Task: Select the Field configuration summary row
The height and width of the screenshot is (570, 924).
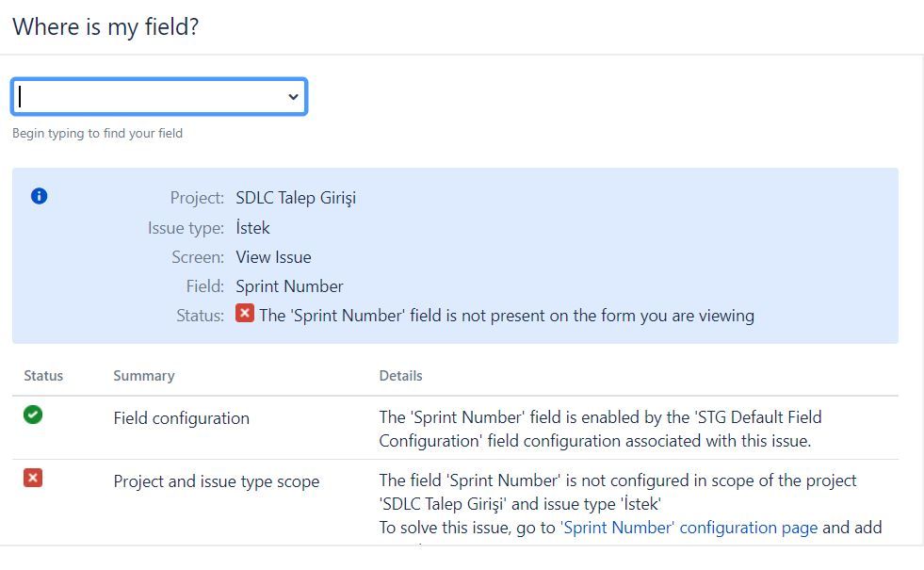Action: click(455, 429)
